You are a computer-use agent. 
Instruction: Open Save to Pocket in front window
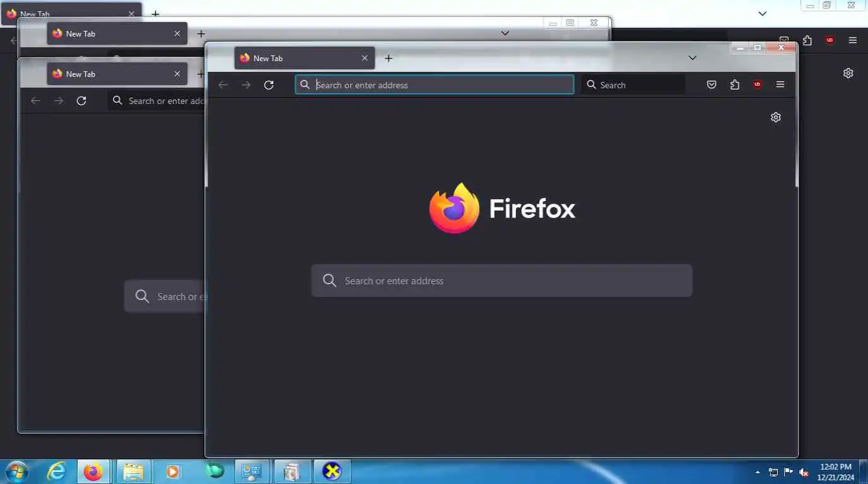[712, 85]
